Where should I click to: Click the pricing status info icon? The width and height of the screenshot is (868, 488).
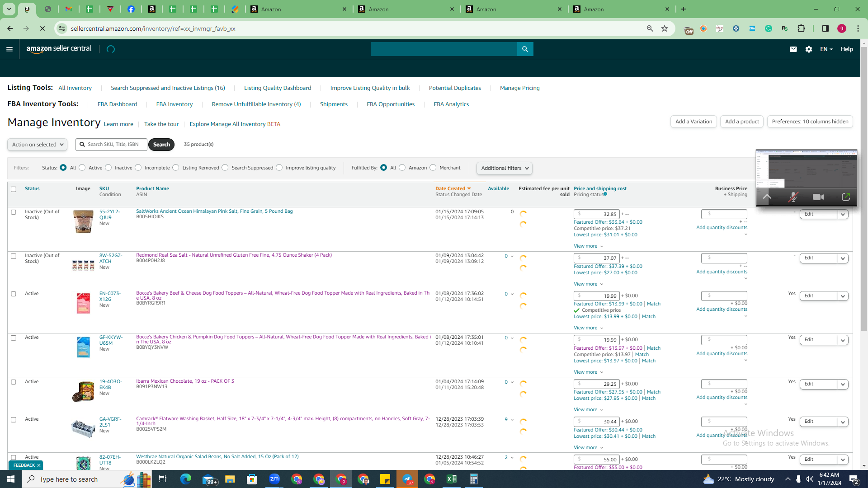point(605,194)
